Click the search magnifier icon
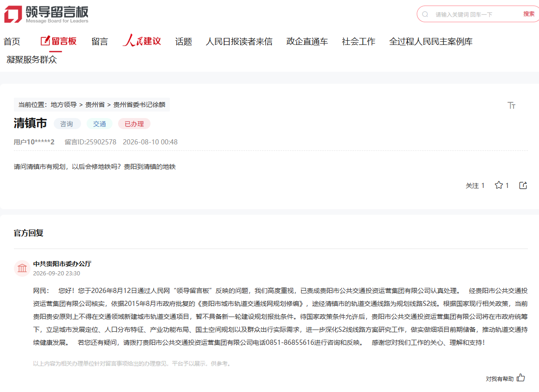 coord(425,14)
